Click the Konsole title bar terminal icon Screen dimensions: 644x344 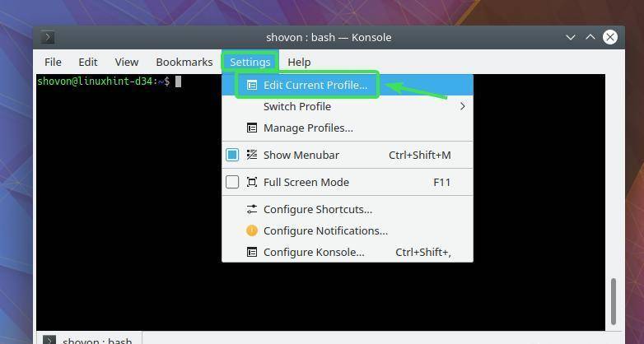48,37
